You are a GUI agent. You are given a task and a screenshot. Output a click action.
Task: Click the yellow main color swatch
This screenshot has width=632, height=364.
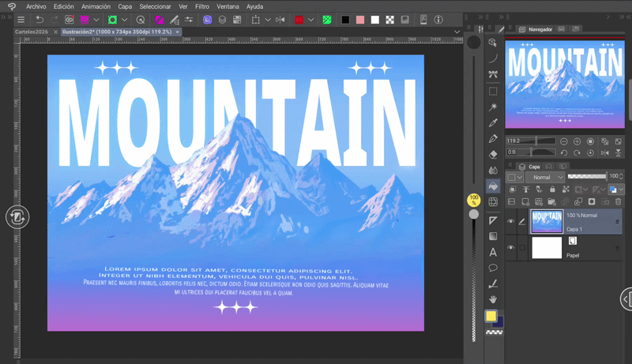point(491,317)
